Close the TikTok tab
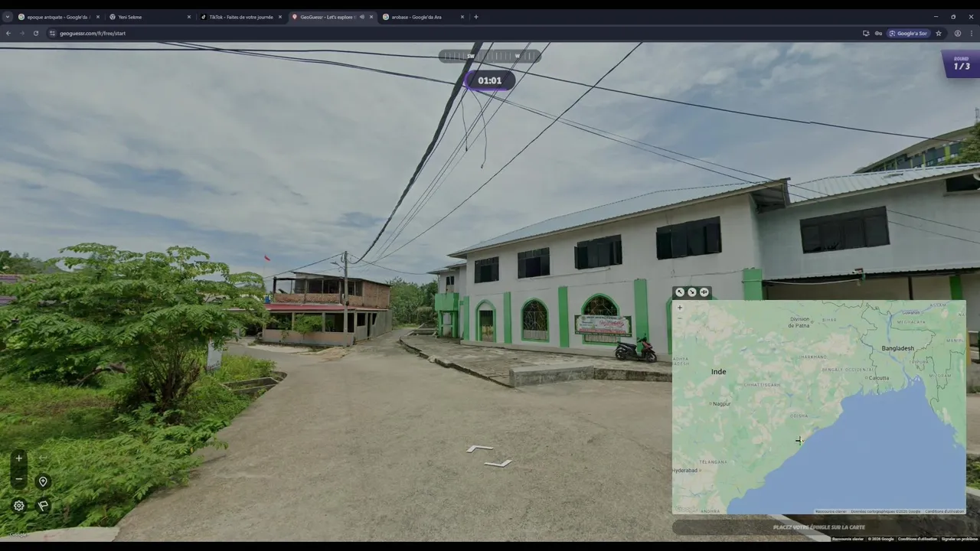980x551 pixels. point(280,17)
